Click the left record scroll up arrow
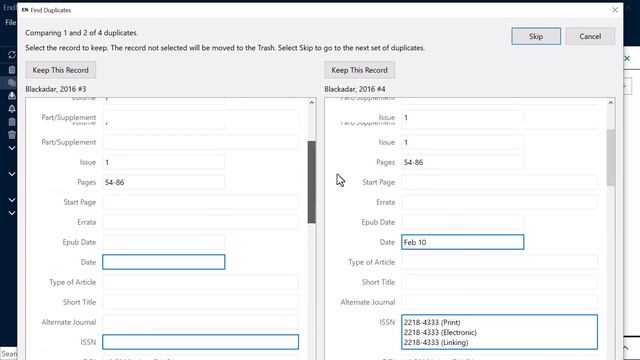The height and width of the screenshot is (360, 640). [312, 103]
